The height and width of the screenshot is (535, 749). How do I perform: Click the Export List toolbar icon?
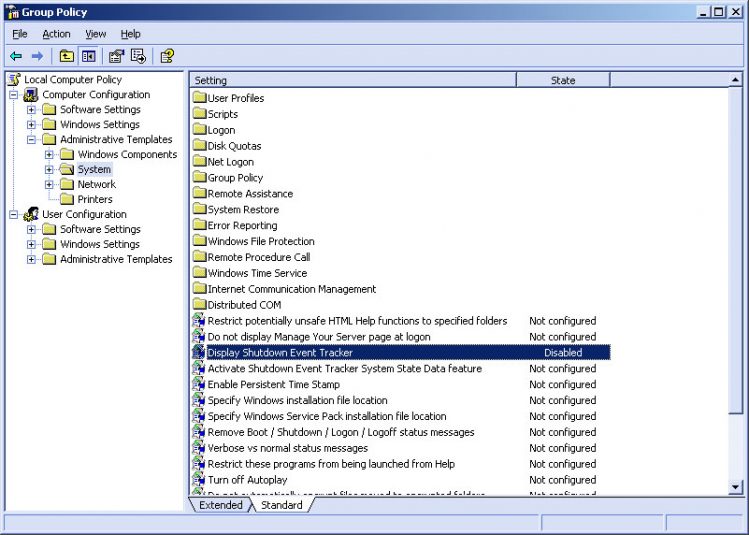click(138, 56)
